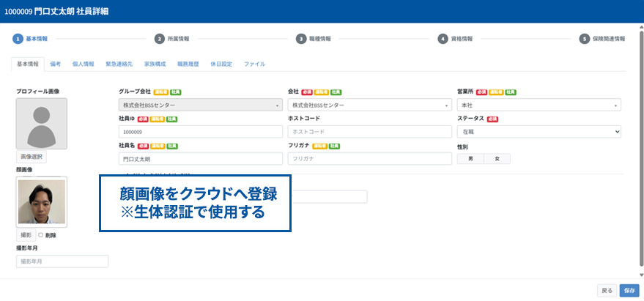Open the ステータス dropdown showing 在職
This screenshot has height=301, width=644.
(x=538, y=132)
